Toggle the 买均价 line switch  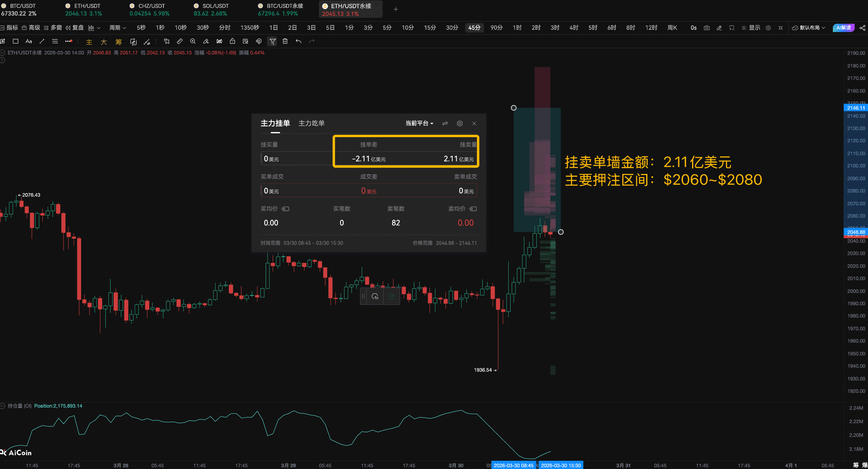coord(286,209)
